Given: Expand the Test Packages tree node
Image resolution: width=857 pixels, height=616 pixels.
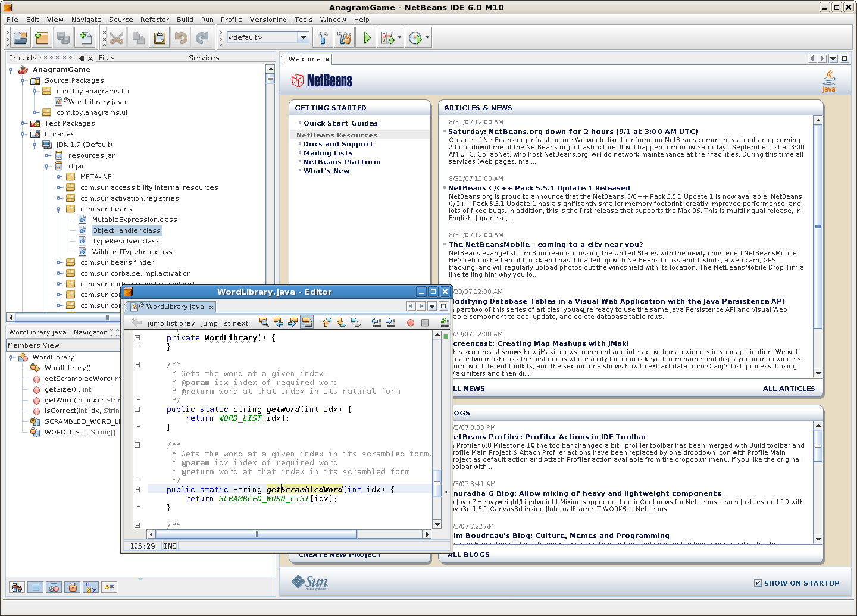Looking at the screenshot, I should click(23, 123).
